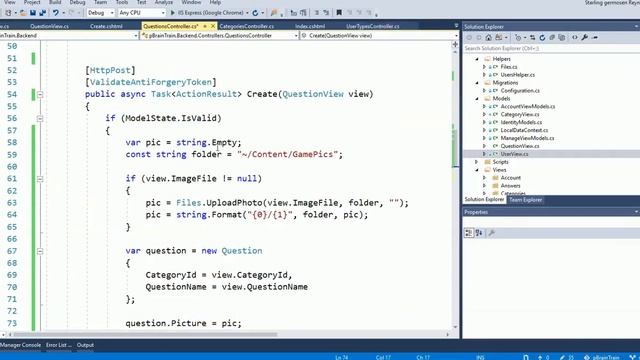Click the Save icon in the toolbar
Image resolution: width=640 pixels, height=360 pixels.
tap(33, 13)
